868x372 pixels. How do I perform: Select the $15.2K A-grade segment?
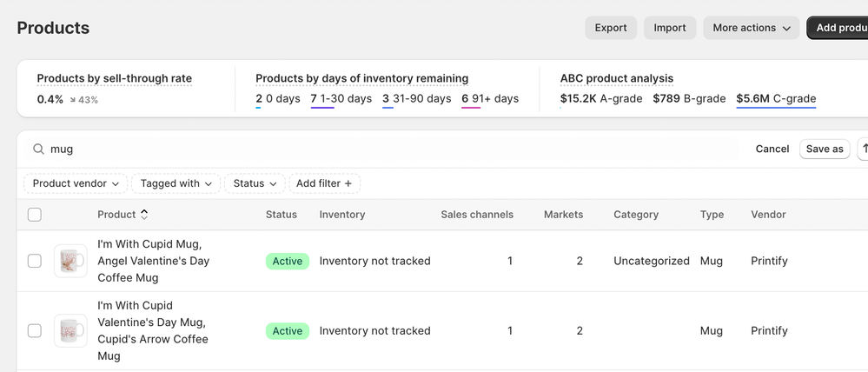tap(601, 99)
